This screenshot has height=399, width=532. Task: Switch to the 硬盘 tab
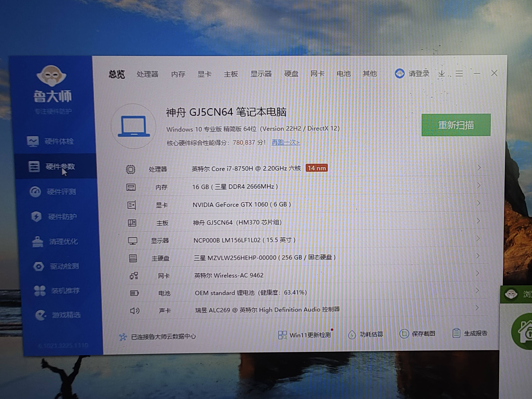291,74
